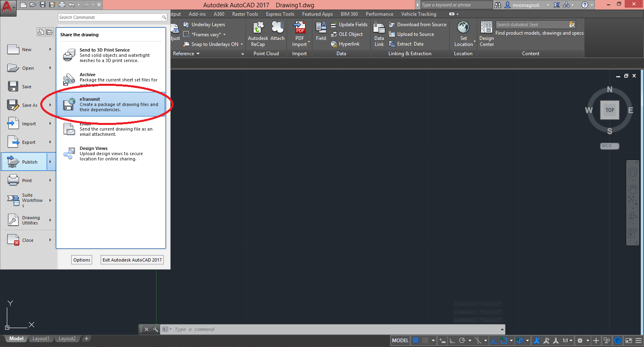
Task: Toggle Hardware Acceleration in status bar
Action: coord(618,341)
